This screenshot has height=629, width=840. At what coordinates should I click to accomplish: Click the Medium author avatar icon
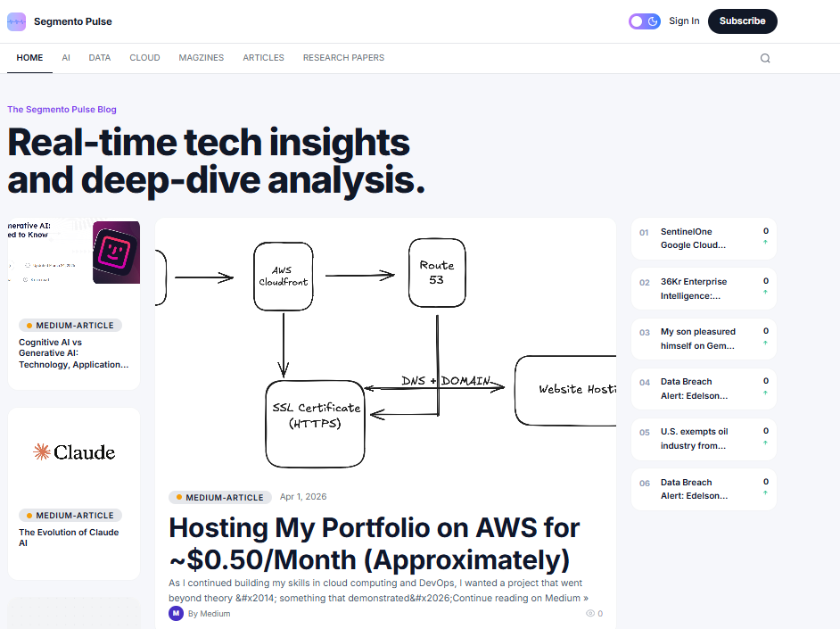[x=176, y=613]
